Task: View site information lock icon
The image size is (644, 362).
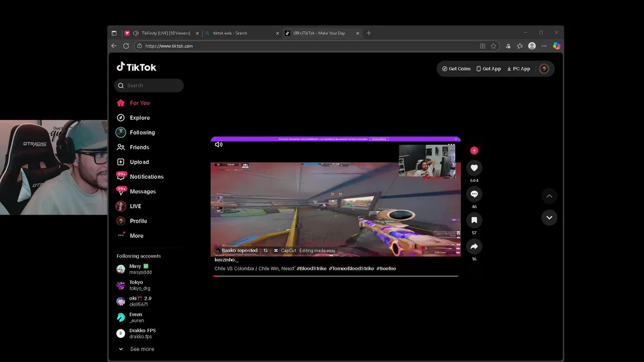Action: point(139,46)
